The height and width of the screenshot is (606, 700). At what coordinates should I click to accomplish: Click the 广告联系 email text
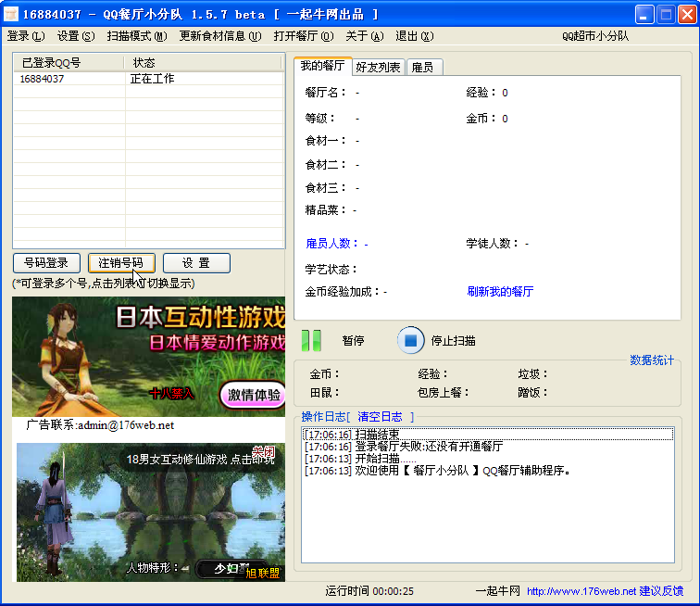(100, 425)
